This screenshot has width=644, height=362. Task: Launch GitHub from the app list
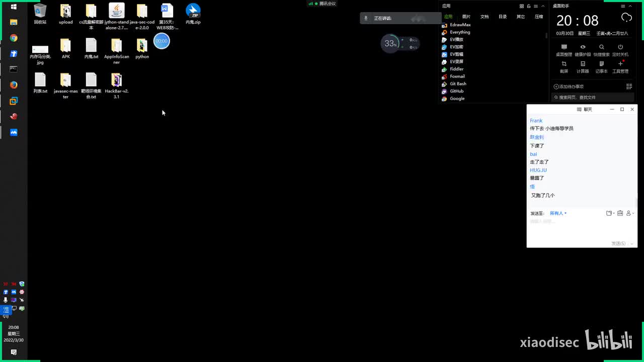(x=452, y=91)
